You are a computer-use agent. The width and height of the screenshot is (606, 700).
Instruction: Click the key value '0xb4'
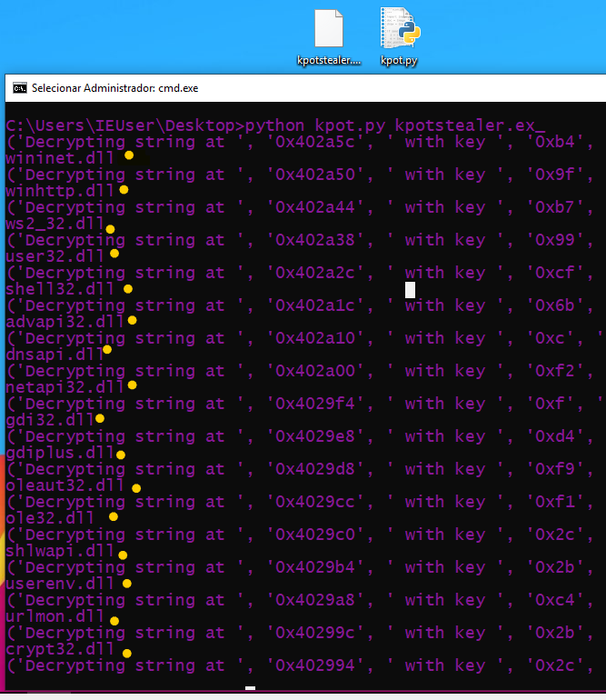point(555,142)
